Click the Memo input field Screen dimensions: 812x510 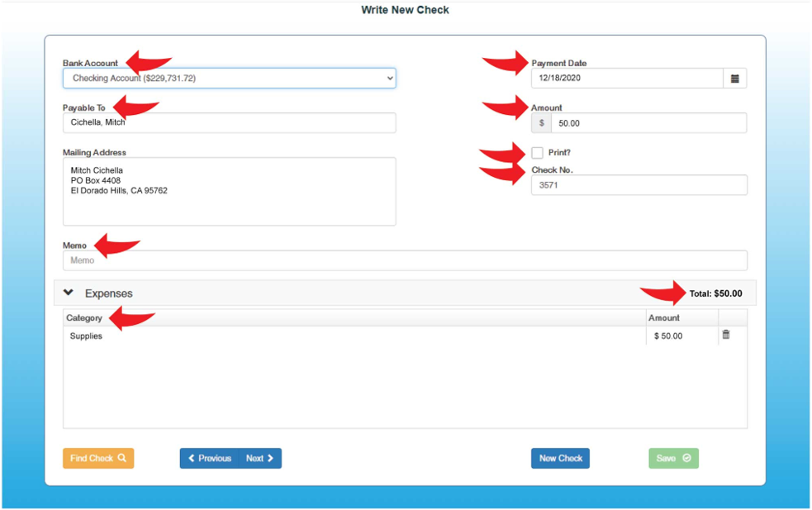405,260
